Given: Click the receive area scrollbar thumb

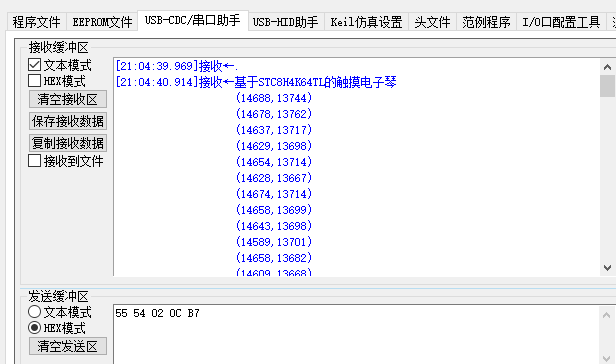Looking at the screenshot, I should [607, 86].
